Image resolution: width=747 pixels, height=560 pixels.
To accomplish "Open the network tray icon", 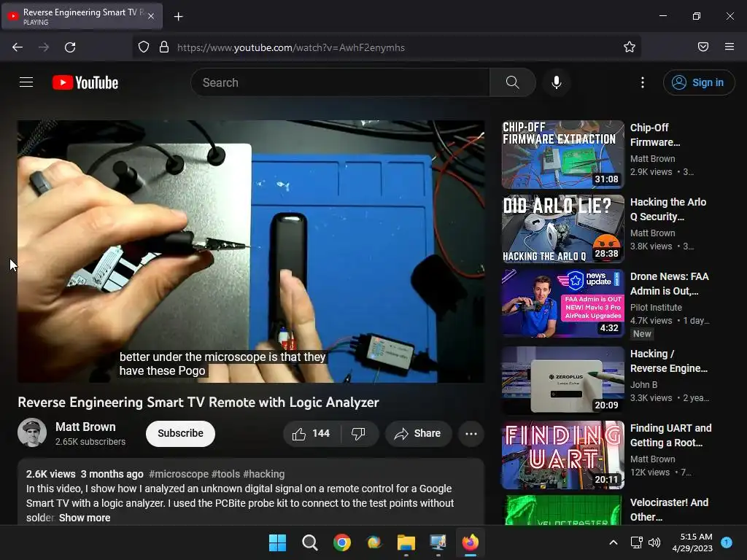I will (x=636, y=542).
